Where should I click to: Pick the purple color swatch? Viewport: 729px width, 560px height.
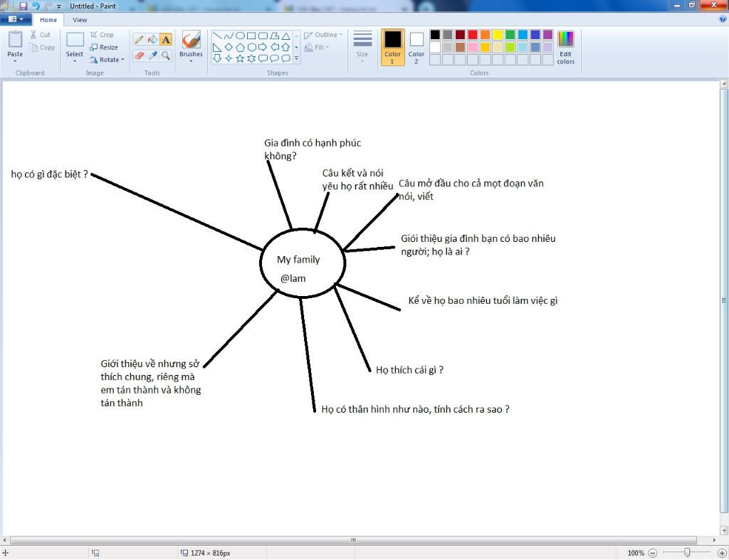point(547,34)
